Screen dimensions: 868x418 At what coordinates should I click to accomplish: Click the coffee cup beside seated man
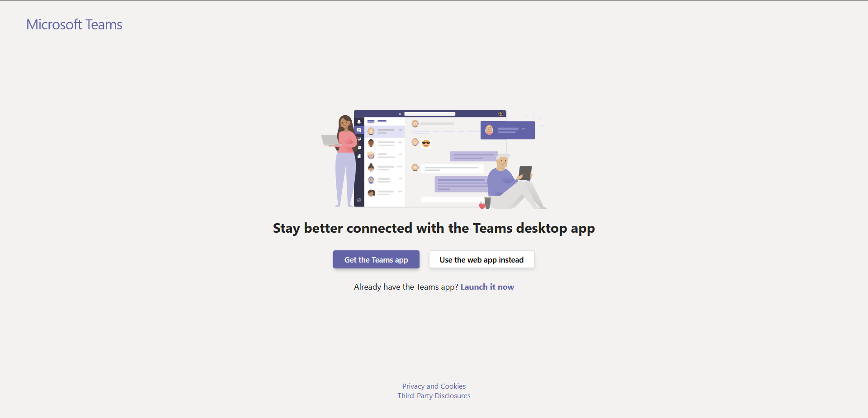(x=487, y=202)
